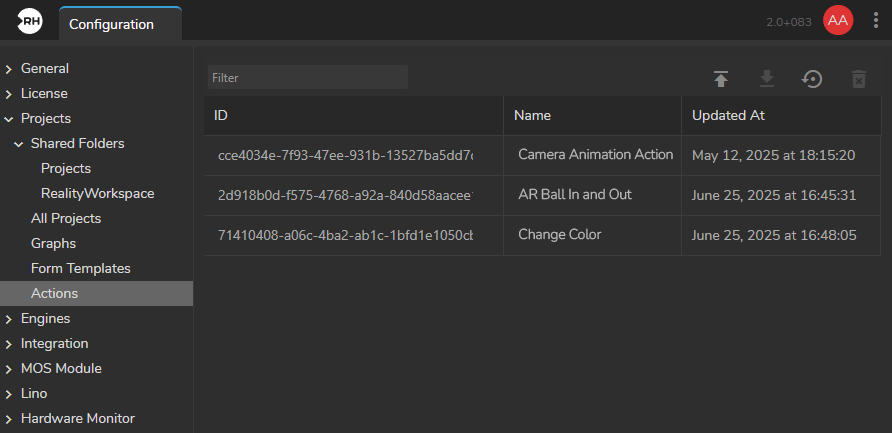
Task: Click the red AA user avatar
Action: (837, 21)
